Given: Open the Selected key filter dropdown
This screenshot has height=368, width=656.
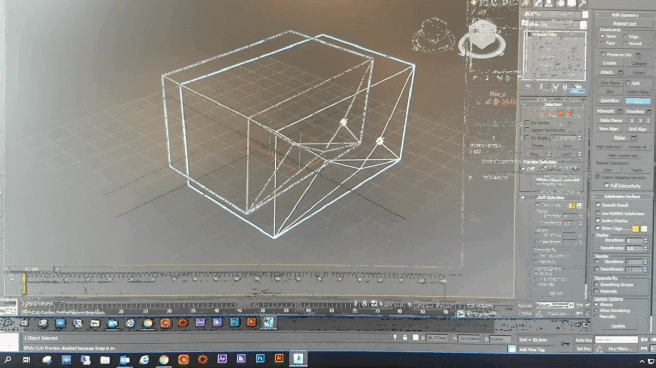Looking at the screenshot, I should [x=616, y=340].
